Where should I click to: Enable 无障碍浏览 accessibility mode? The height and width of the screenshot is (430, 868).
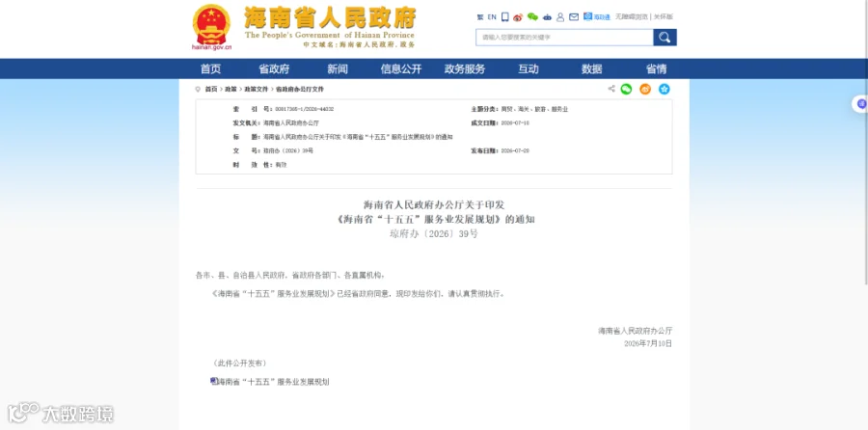coord(631,17)
